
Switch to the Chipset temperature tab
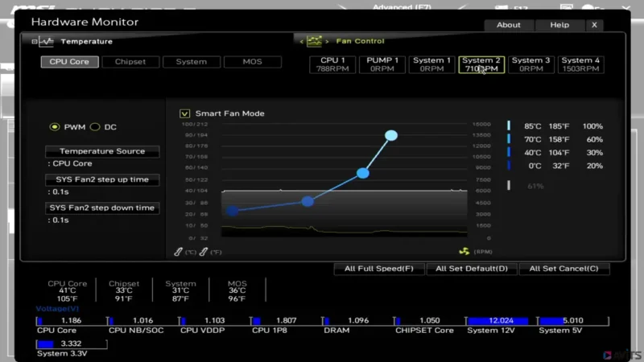click(130, 62)
